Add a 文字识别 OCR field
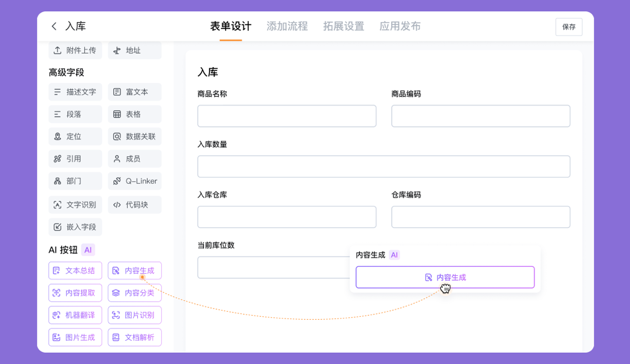Image resolution: width=630 pixels, height=364 pixels. coord(75,204)
